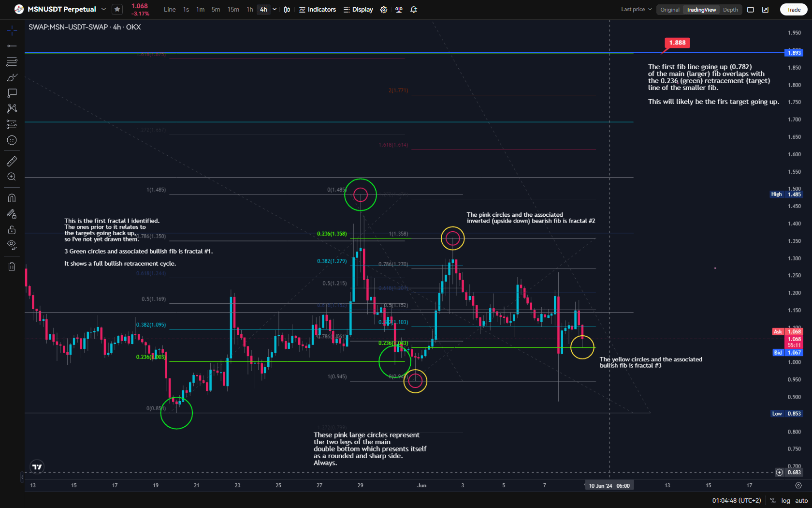The height and width of the screenshot is (508, 812).
Task: Toggle lock all drawing tools
Action: coord(12,230)
